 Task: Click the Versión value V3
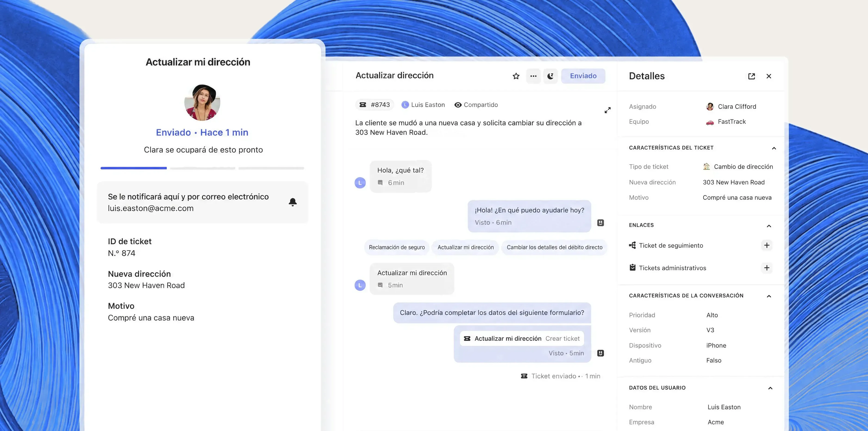[x=710, y=330]
